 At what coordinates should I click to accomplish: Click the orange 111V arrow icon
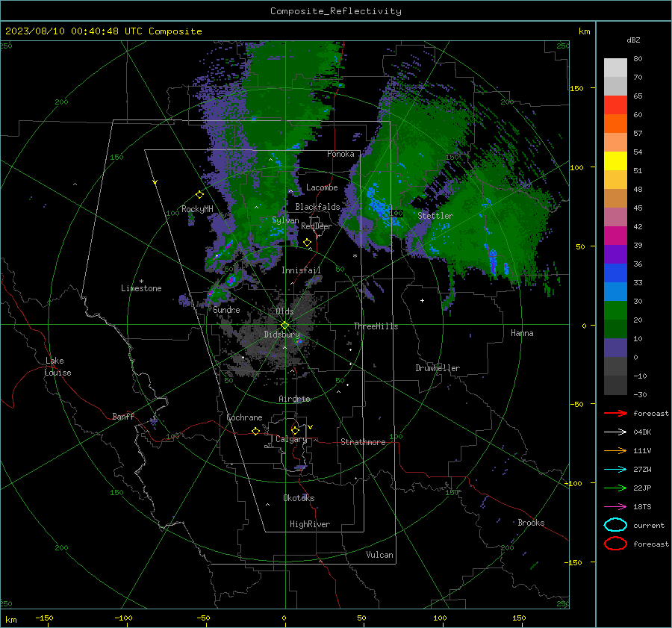pyautogui.click(x=615, y=450)
